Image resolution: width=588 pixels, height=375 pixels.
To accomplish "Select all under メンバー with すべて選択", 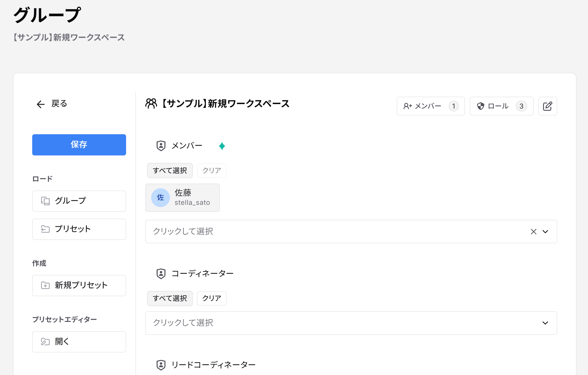I will pyautogui.click(x=170, y=170).
